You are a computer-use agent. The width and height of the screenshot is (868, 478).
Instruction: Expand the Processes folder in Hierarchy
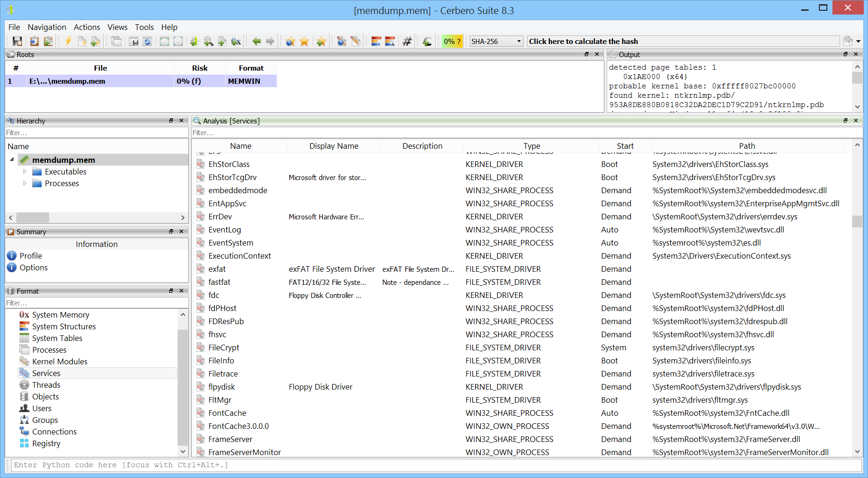25,183
